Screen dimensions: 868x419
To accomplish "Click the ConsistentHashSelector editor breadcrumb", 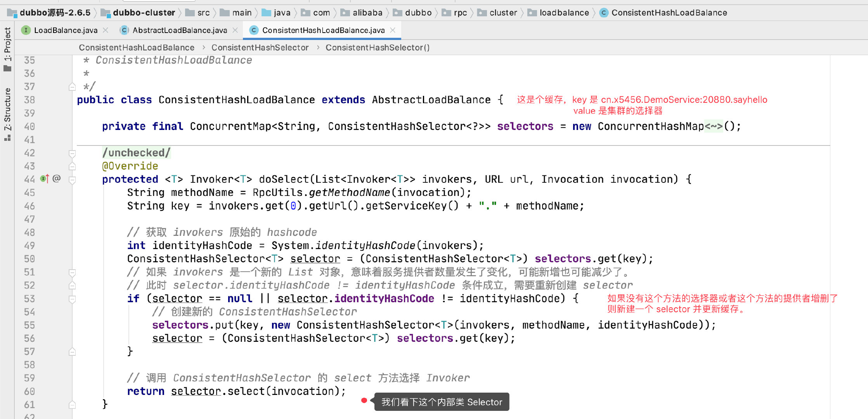I will [260, 48].
